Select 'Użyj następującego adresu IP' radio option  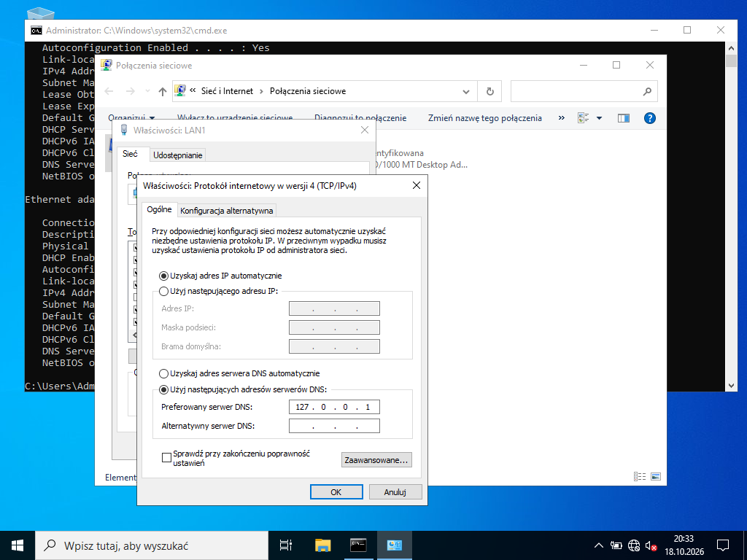[163, 291]
